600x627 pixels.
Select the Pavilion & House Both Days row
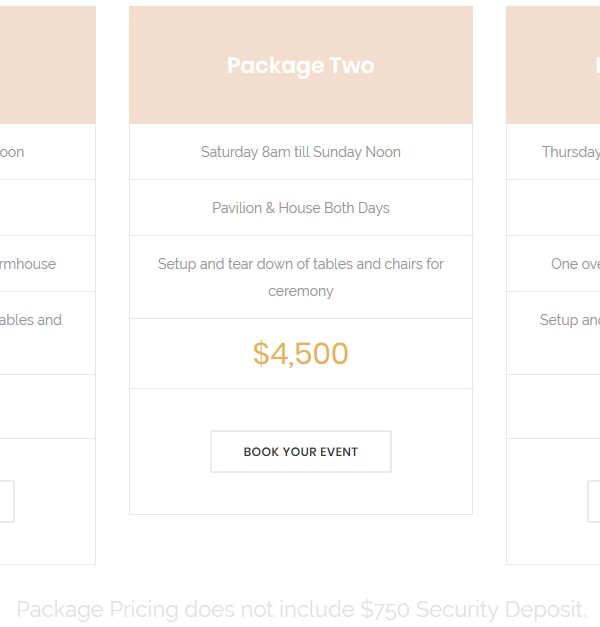[x=301, y=208]
